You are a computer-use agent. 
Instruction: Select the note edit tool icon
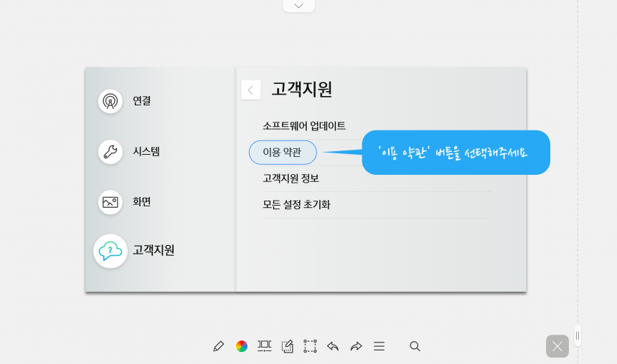pyautogui.click(x=287, y=346)
